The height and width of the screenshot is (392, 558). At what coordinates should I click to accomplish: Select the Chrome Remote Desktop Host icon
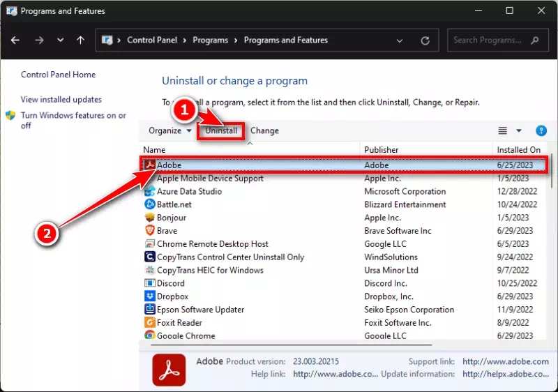[150, 243]
